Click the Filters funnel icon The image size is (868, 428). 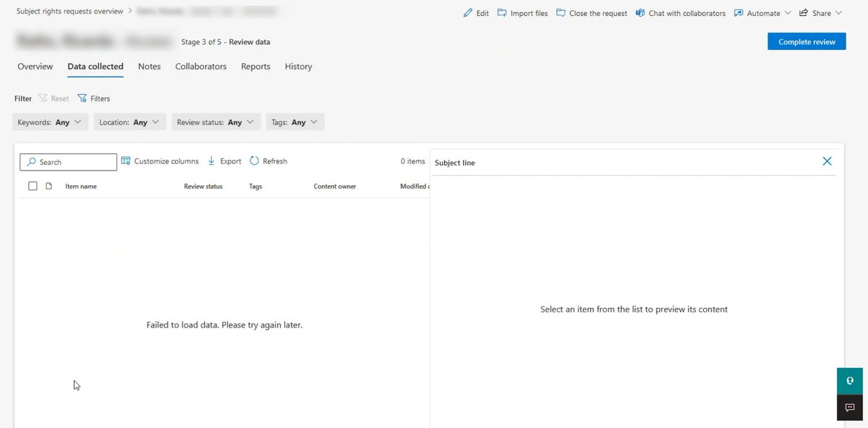82,98
